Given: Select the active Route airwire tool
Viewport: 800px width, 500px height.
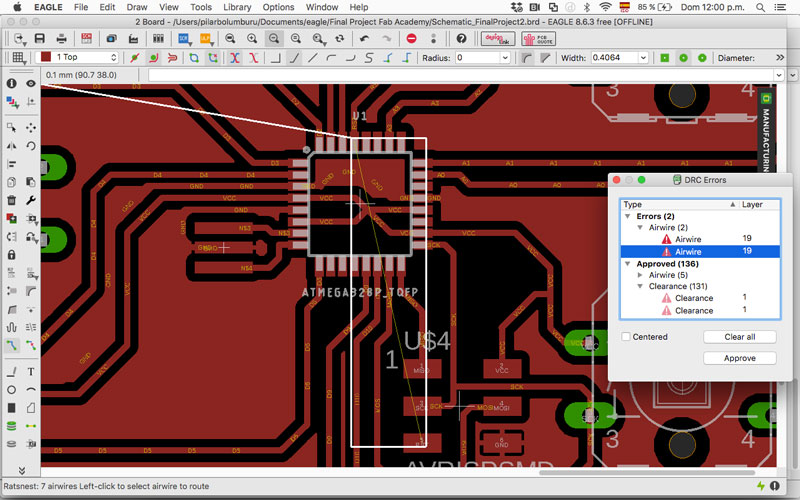Looking at the screenshot, I should 11,345.
